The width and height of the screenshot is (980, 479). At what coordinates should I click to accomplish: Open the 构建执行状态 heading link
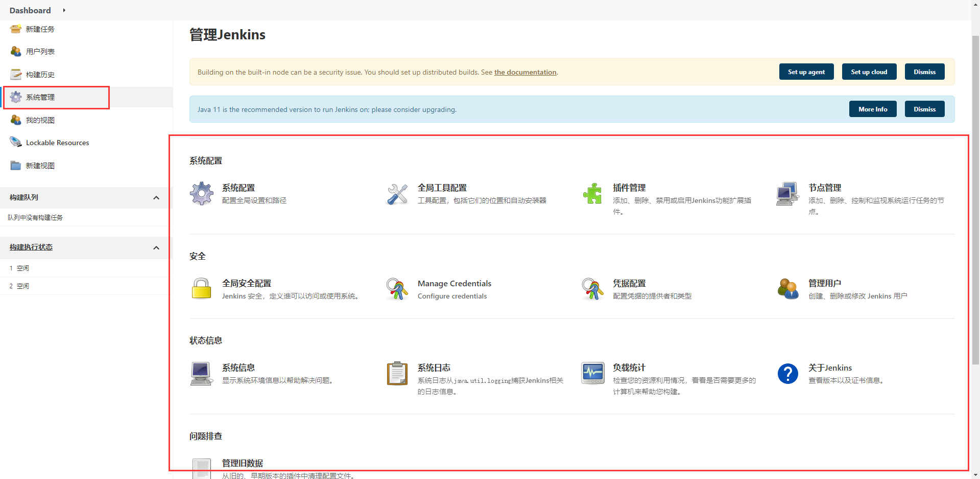(x=31, y=247)
